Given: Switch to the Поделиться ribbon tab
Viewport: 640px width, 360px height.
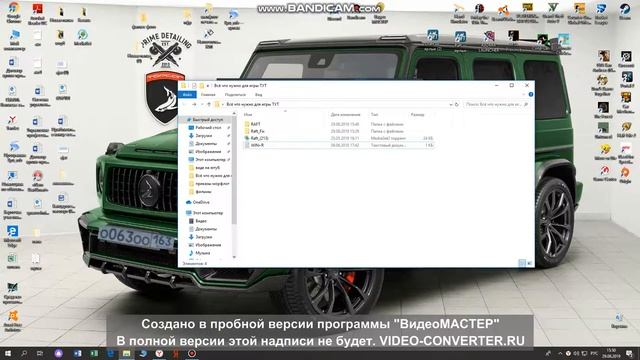Looking at the screenshot, I should (235, 95).
